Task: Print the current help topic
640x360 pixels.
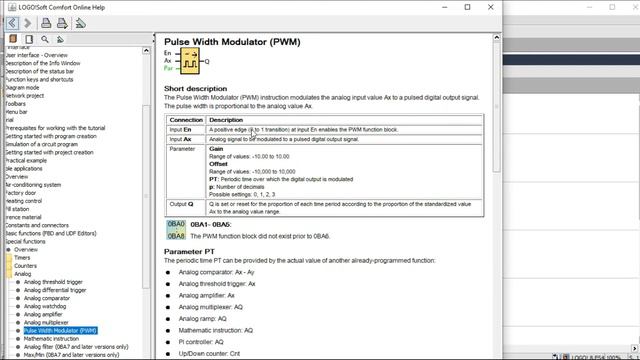Action: (x=46, y=23)
